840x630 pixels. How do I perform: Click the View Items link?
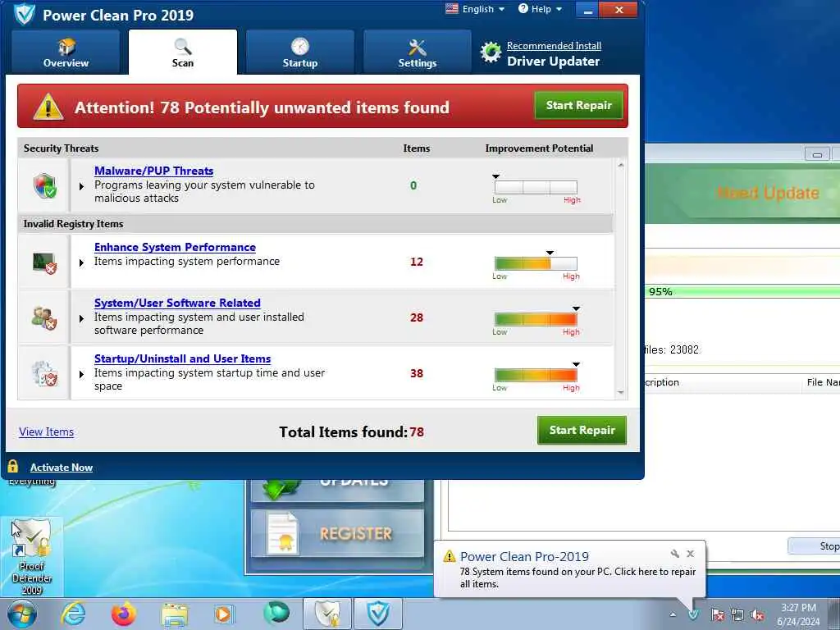click(47, 431)
